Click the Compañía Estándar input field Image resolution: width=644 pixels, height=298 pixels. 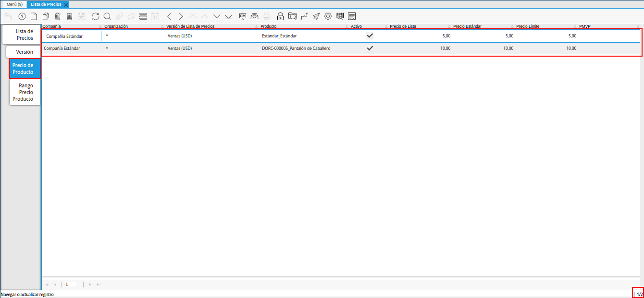click(73, 36)
